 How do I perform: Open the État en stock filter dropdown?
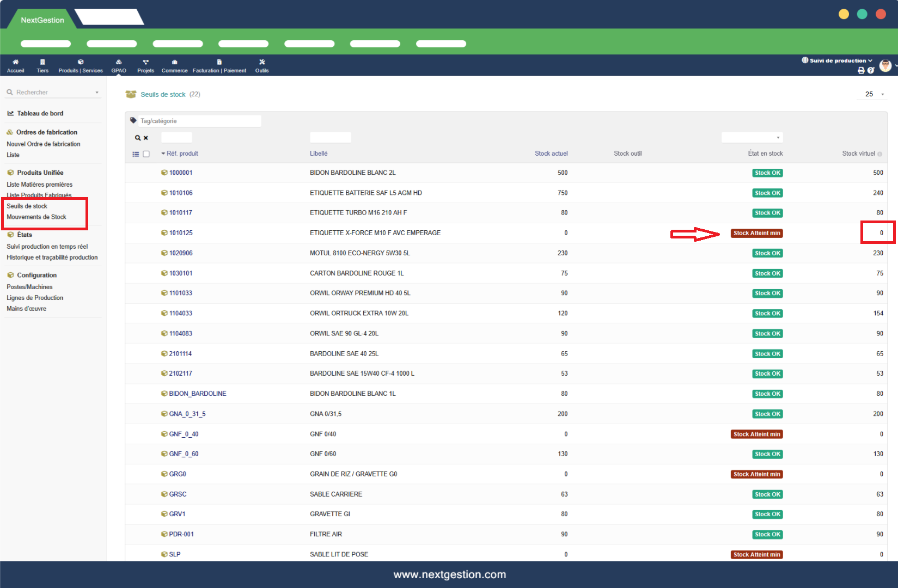pos(752,138)
